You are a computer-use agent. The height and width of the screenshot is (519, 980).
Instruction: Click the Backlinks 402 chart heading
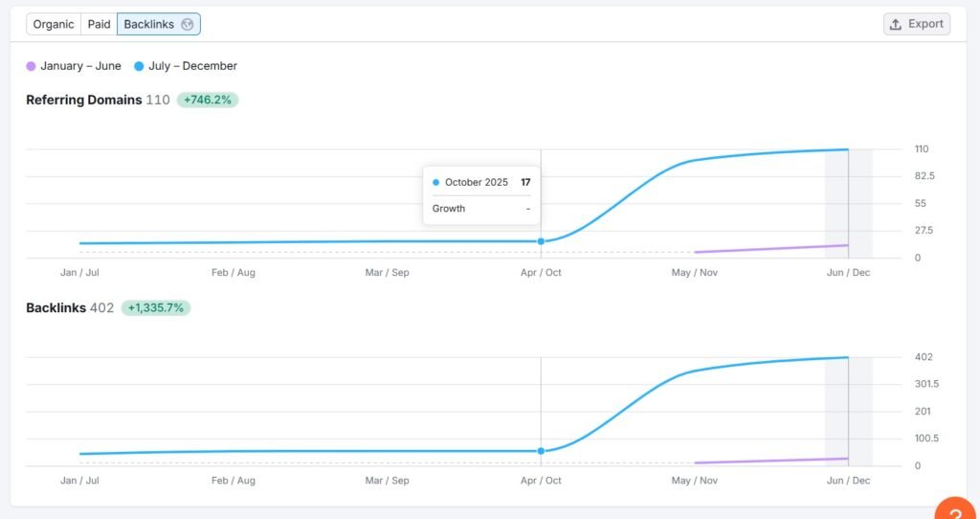(69, 307)
